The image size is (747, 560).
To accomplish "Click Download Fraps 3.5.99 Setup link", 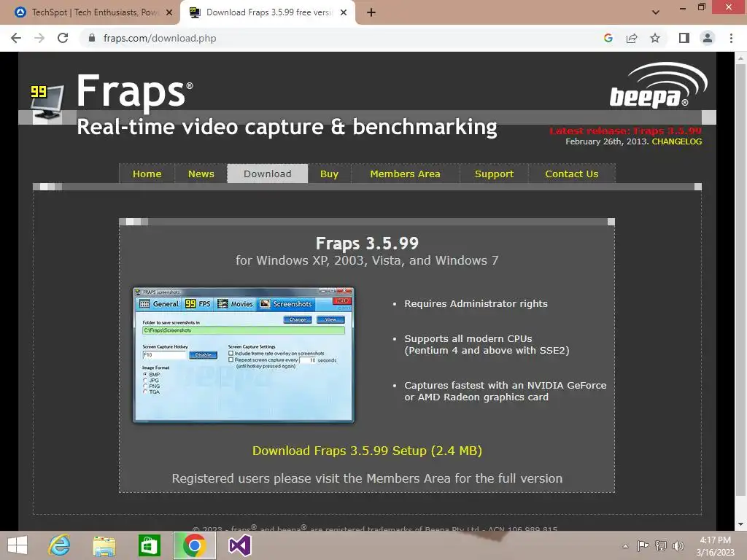I will tap(367, 451).
